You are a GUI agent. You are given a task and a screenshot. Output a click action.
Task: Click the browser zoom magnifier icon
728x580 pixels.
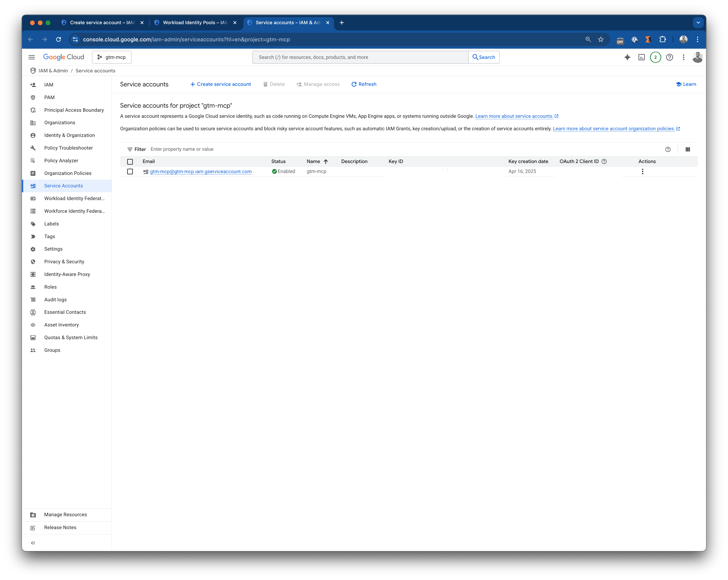tap(588, 40)
